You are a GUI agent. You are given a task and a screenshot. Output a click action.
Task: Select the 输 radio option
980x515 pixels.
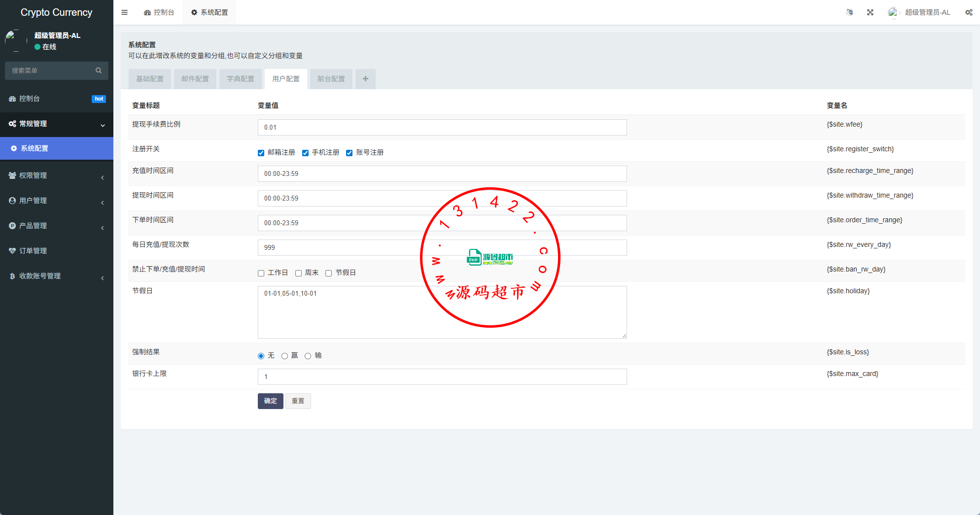308,356
